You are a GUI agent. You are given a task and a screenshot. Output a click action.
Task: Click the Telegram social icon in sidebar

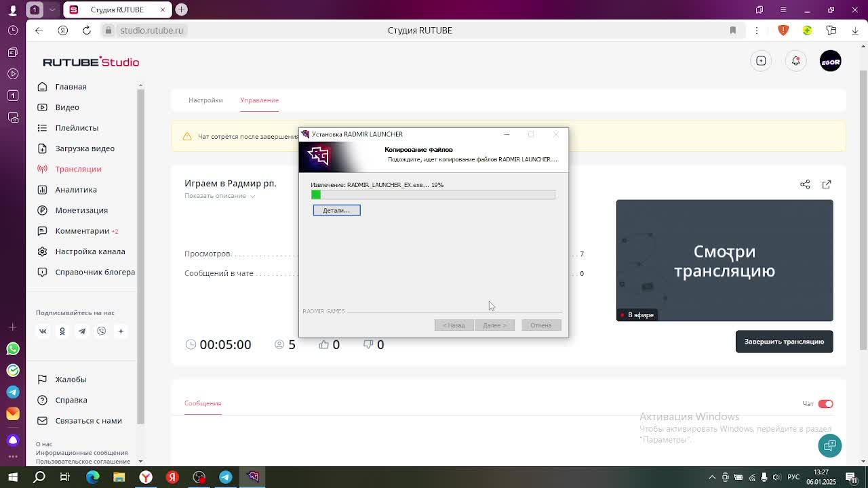coord(82,331)
